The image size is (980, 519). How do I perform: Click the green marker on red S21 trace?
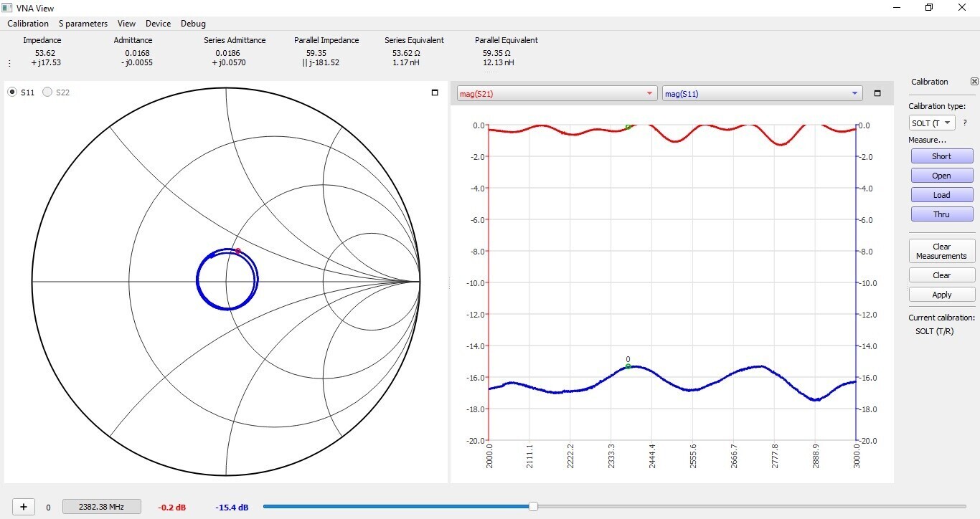(628, 127)
